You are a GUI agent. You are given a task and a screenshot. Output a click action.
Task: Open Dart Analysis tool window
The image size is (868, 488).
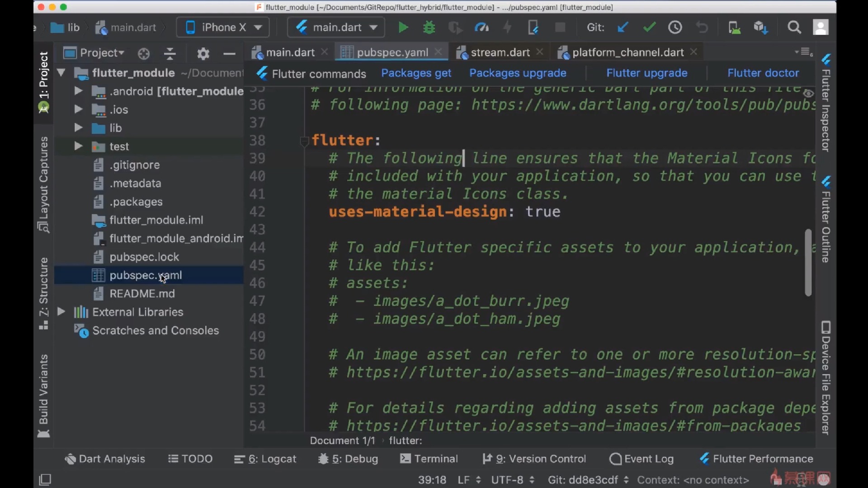(x=105, y=459)
